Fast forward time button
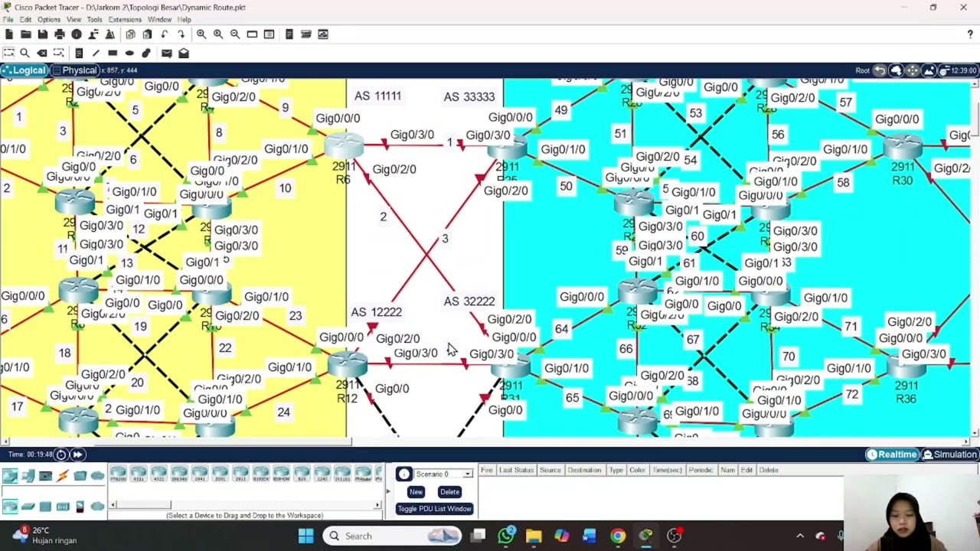 [x=77, y=455]
